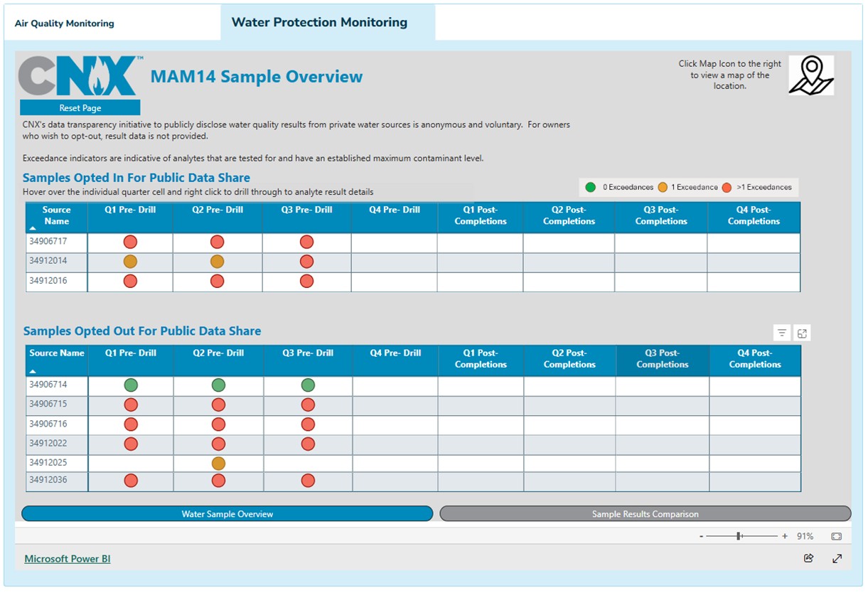868x593 pixels.
Task: Open the Microsoft Power BI link
Action: 68,559
